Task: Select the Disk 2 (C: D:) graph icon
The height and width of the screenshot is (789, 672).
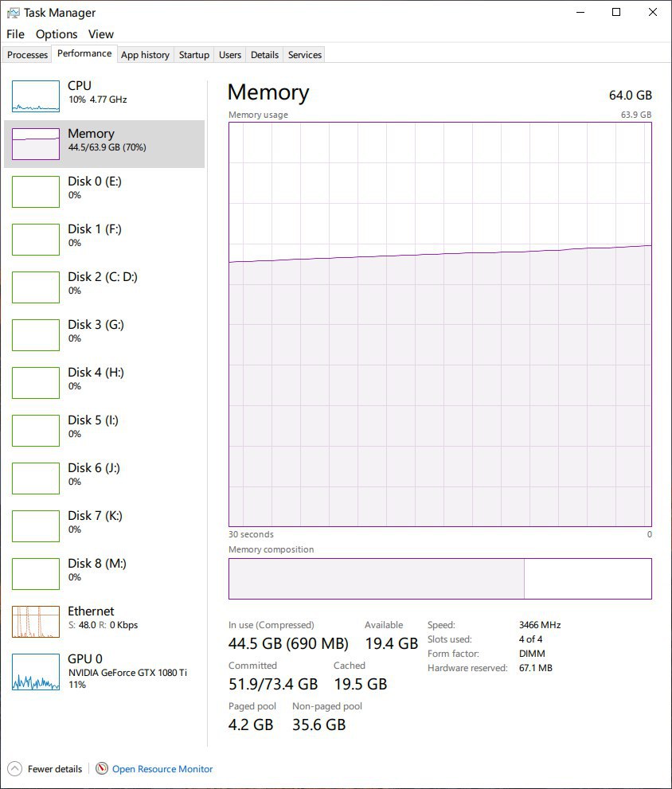Action: click(x=36, y=287)
